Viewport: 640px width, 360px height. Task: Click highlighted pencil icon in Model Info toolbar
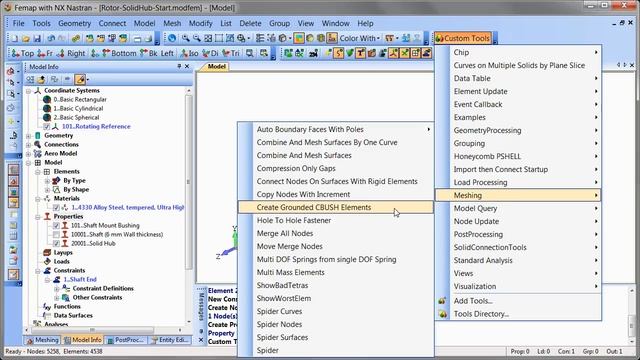click(80, 79)
